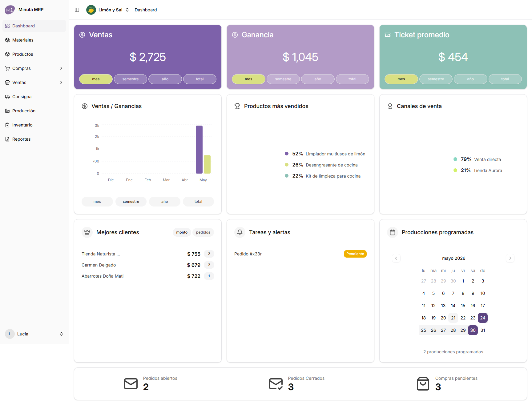Go to next month in calendar
The width and height of the screenshot is (532, 405).
510,258
